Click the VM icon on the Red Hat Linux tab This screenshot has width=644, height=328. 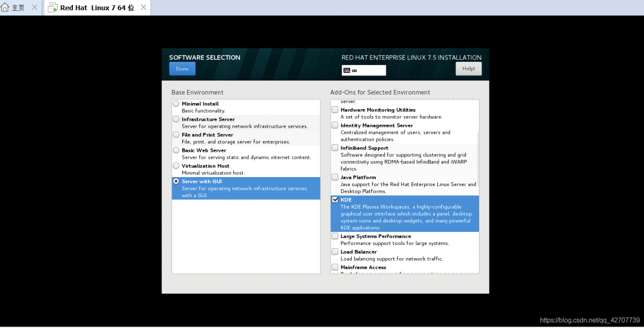tap(52, 8)
